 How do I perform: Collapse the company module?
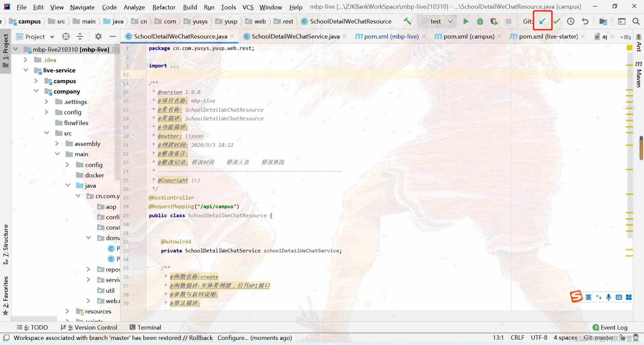point(36,91)
